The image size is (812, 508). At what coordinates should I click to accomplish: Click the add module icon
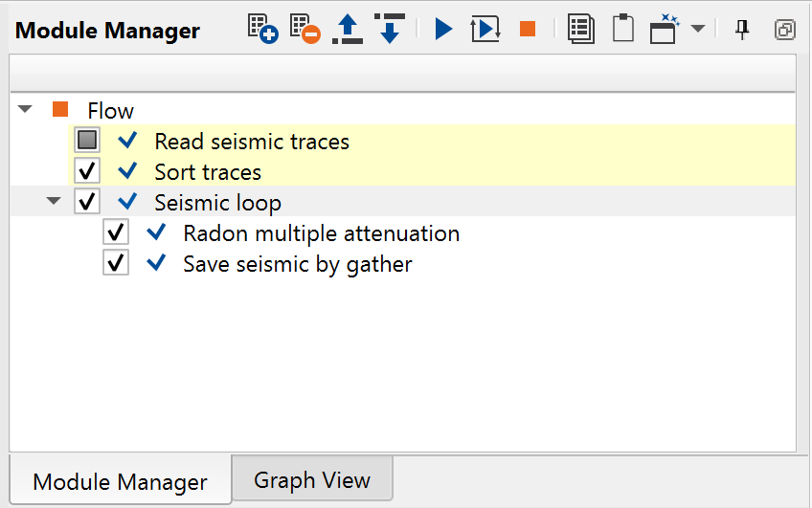(x=262, y=29)
